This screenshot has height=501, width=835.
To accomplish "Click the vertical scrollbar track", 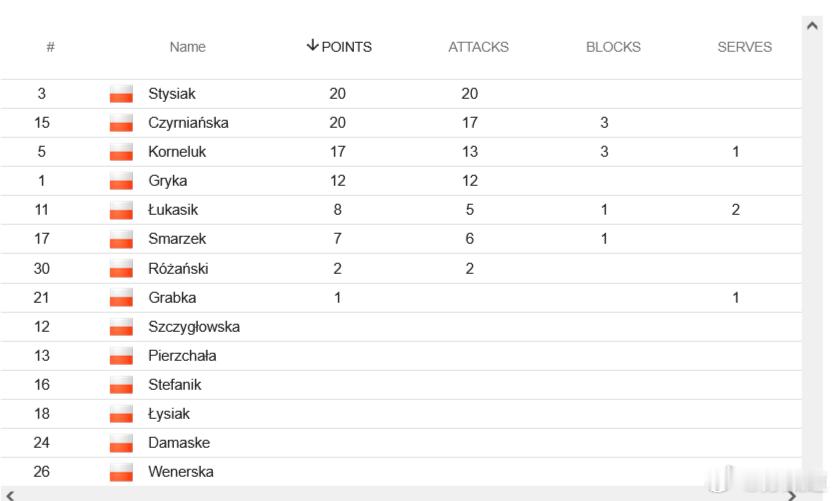I will tap(812, 250).
